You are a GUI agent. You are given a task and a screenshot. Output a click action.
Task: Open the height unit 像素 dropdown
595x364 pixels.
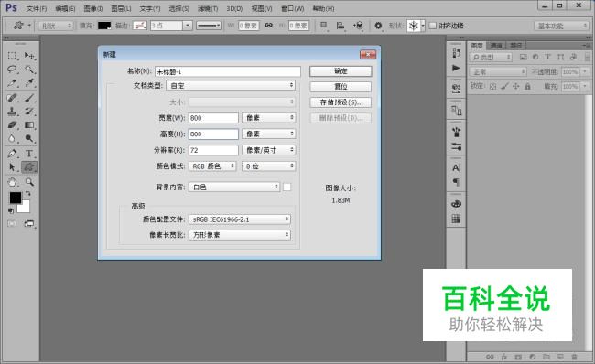point(268,134)
